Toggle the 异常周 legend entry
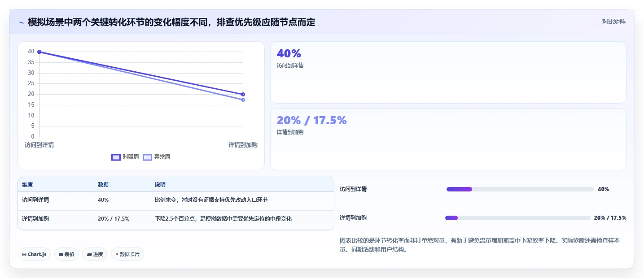This screenshot has width=644, height=278. click(157, 157)
